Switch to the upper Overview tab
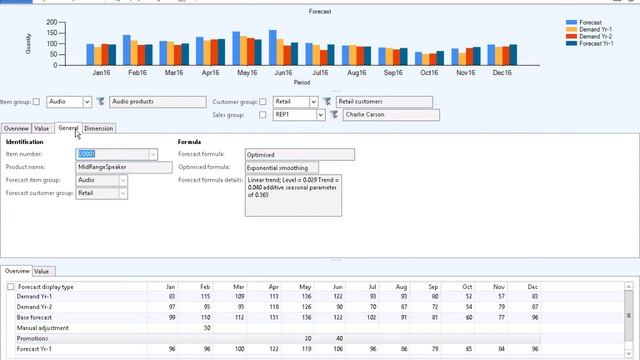 tap(16, 128)
